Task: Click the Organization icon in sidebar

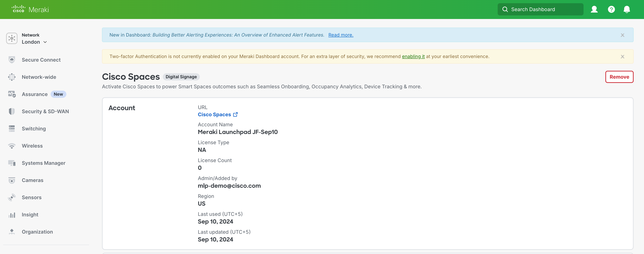Action: pyautogui.click(x=12, y=232)
